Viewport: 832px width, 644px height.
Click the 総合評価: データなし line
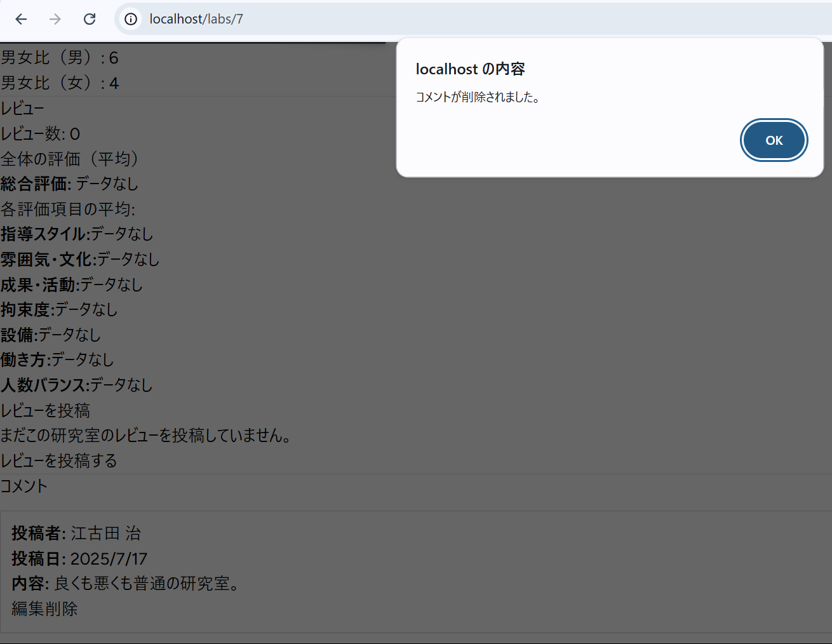69,184
